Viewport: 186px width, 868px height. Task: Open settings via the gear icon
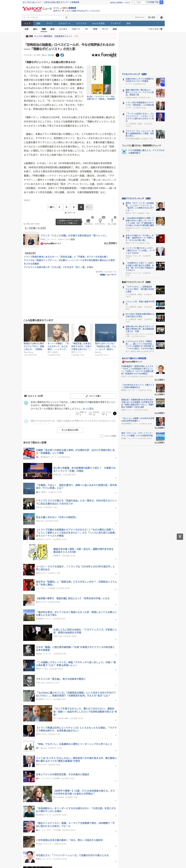pyautogui.click(x=161, y=18)
